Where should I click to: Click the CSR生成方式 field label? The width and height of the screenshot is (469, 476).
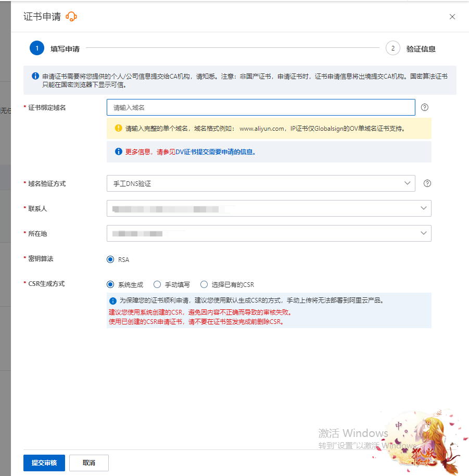[46, 283]
